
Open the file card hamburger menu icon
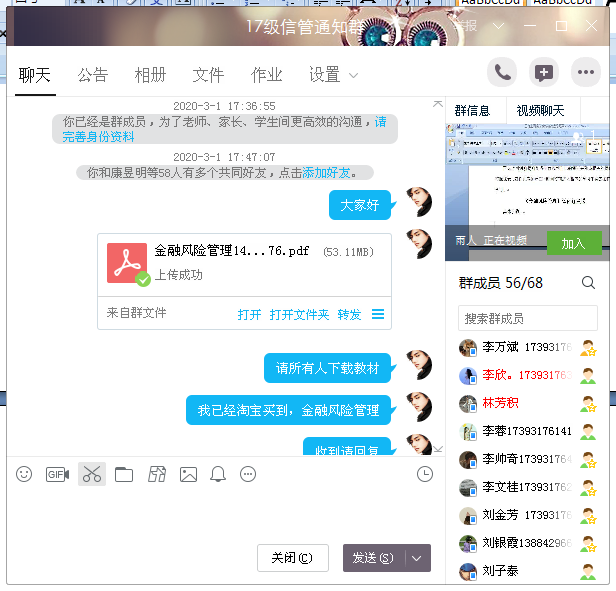(x=378, y=314)
